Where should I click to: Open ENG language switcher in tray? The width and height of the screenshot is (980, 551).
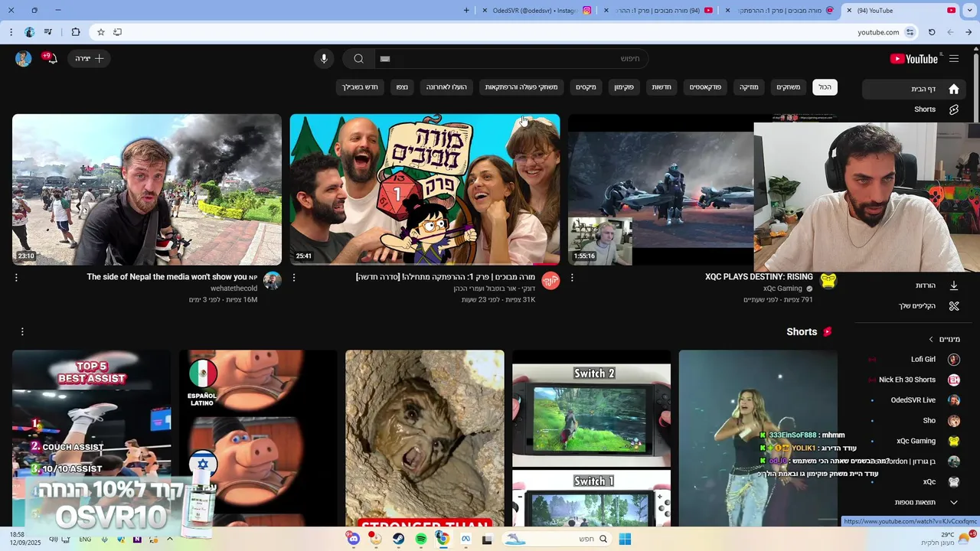(x=85, y=540)
